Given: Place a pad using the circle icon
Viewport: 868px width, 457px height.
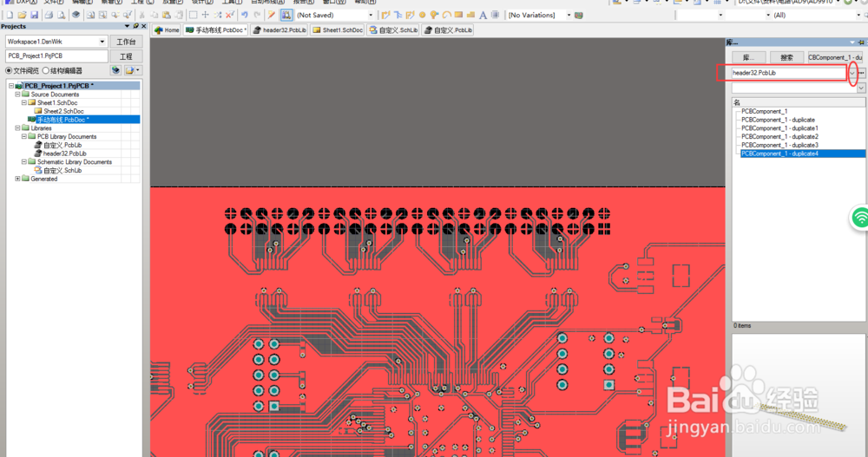Looking at the screenshot, I should pyautogui.click(x=423, y=15).
